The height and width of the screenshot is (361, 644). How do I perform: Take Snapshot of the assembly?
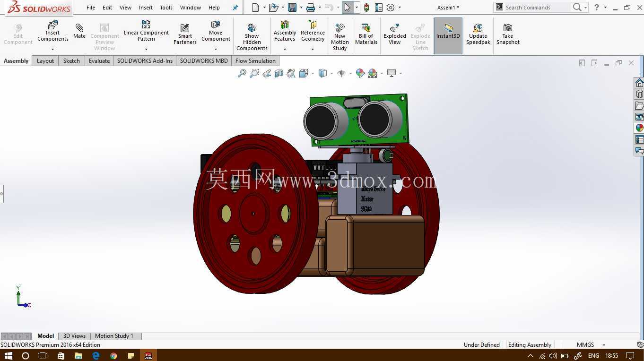pos(508,34)
